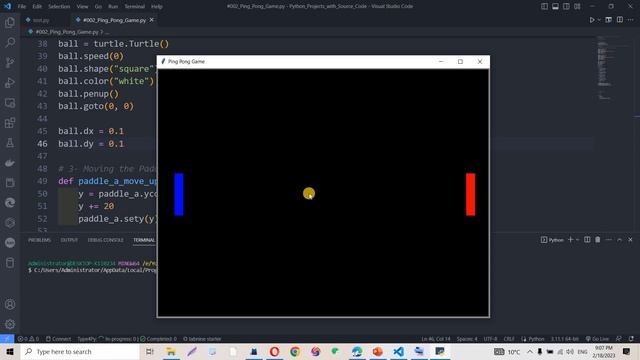Open the Docker view in activity bar
Image resolution: width=640 pixels, height=360 pixels.
click(10, 162)
